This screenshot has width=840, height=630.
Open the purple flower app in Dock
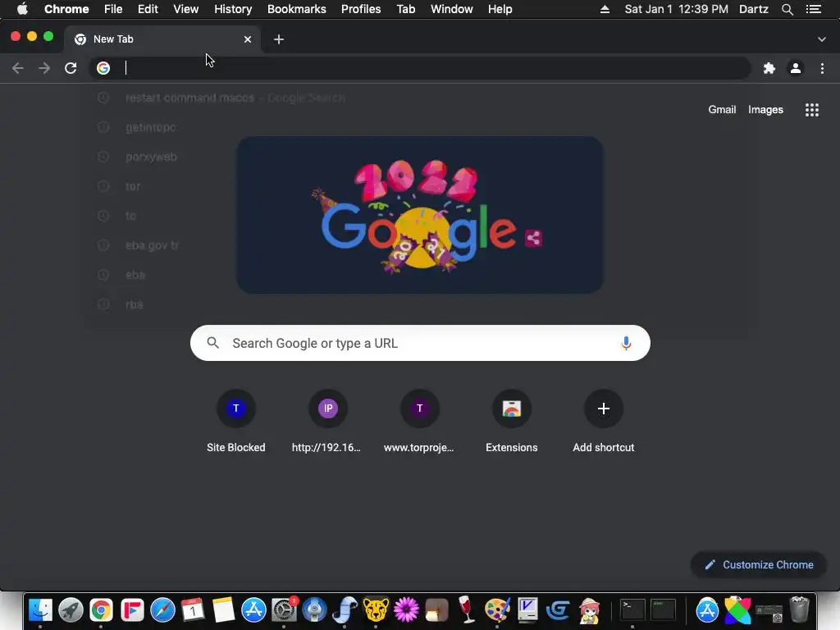(x=406, y=609)
